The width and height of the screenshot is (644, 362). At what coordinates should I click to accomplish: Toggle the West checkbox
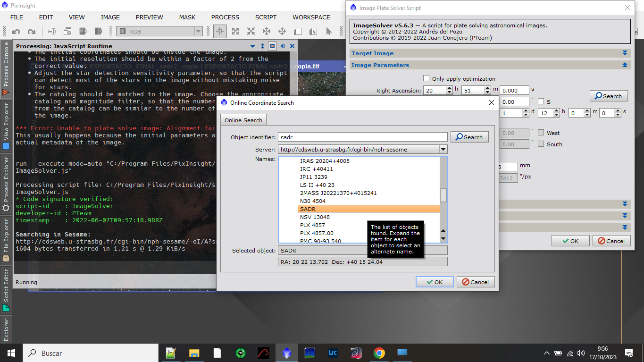point(541,133)
